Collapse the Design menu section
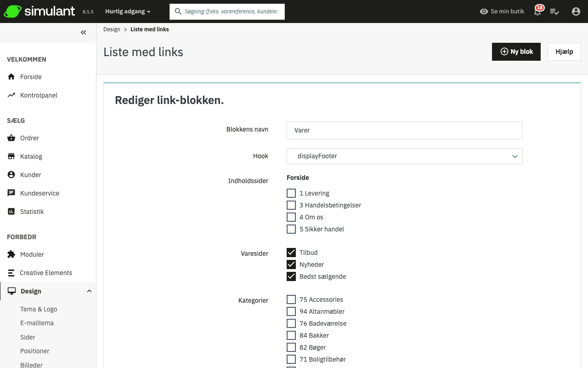588x368 pixels. [x=89, y=291]
